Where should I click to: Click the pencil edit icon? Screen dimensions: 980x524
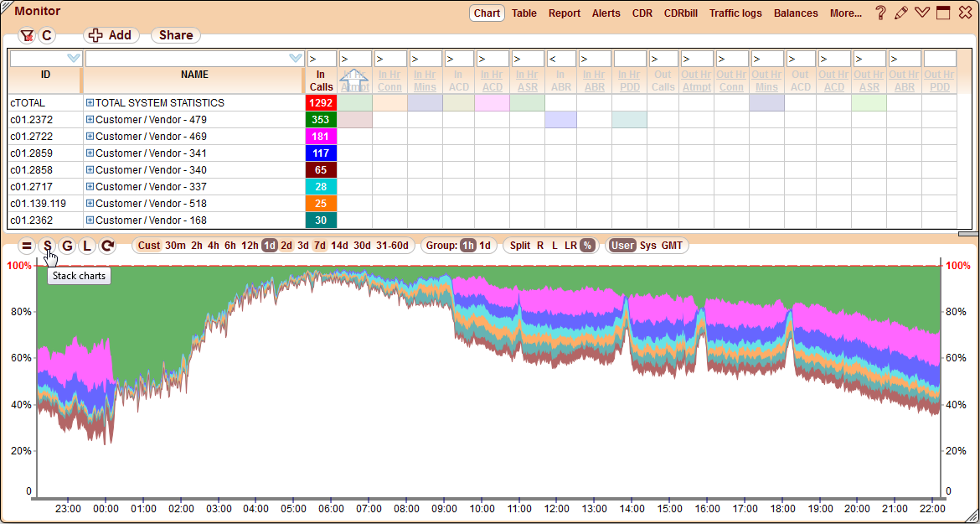coord(900,12)
